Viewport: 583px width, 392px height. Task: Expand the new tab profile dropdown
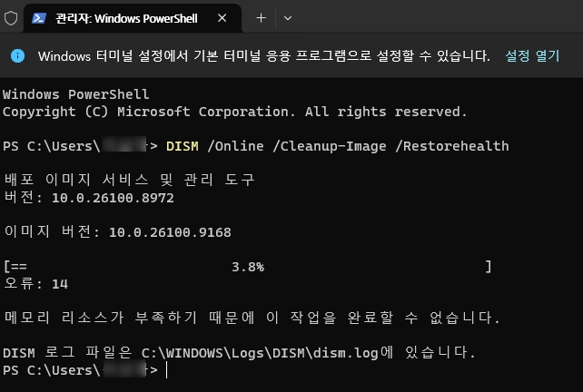coord(288,18)
